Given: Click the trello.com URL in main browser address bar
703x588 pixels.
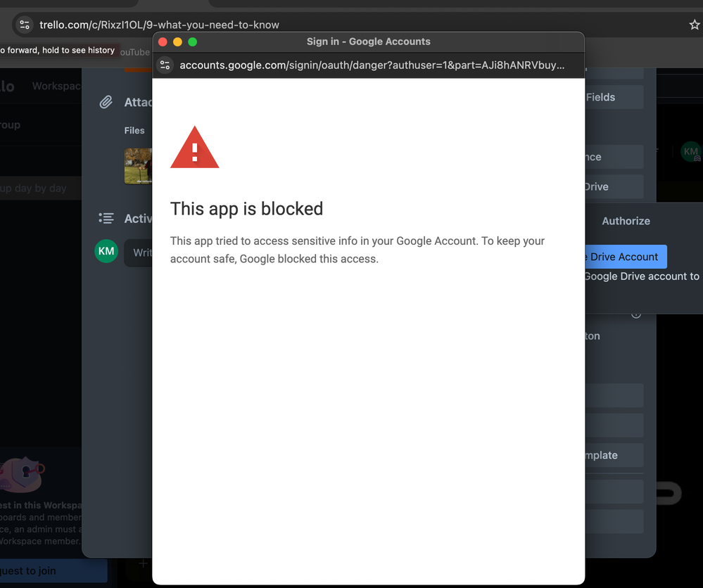Looking at the screenshot, I should coord(159,25).
